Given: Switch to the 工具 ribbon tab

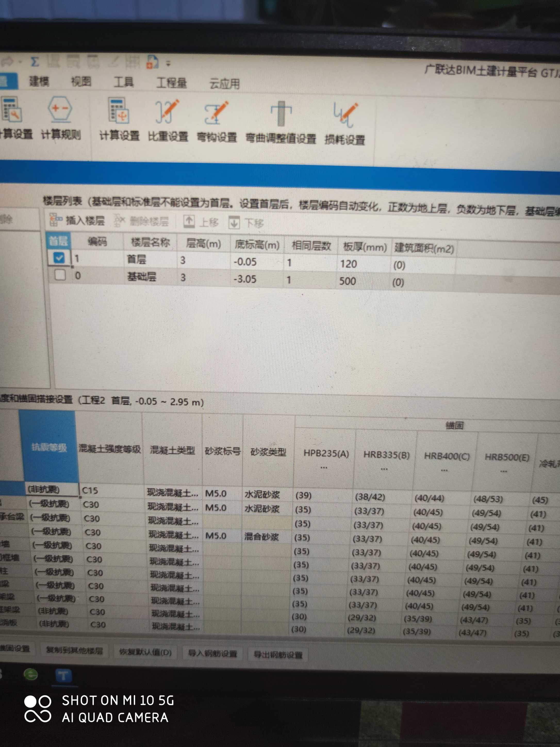Looking at the screenshot, I should point(123,82).
